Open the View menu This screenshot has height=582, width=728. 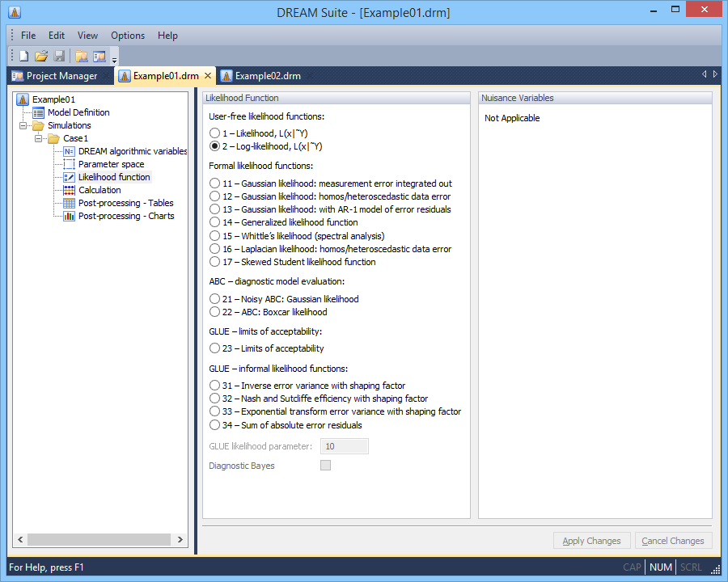point(87,36)
